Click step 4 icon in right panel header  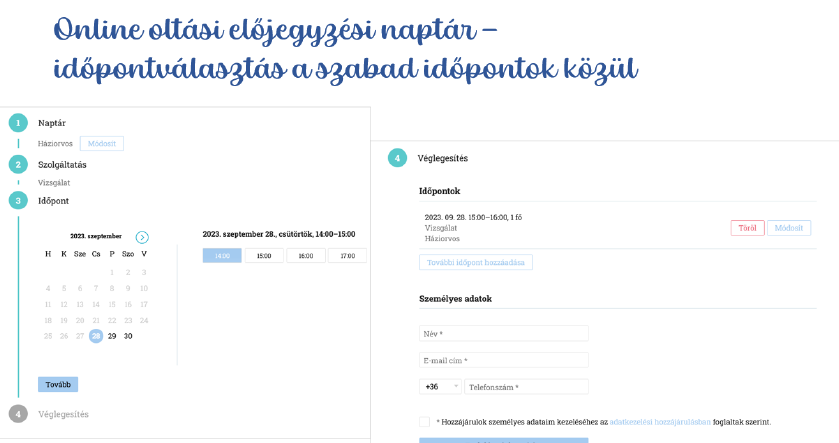[x=398, y=158]
